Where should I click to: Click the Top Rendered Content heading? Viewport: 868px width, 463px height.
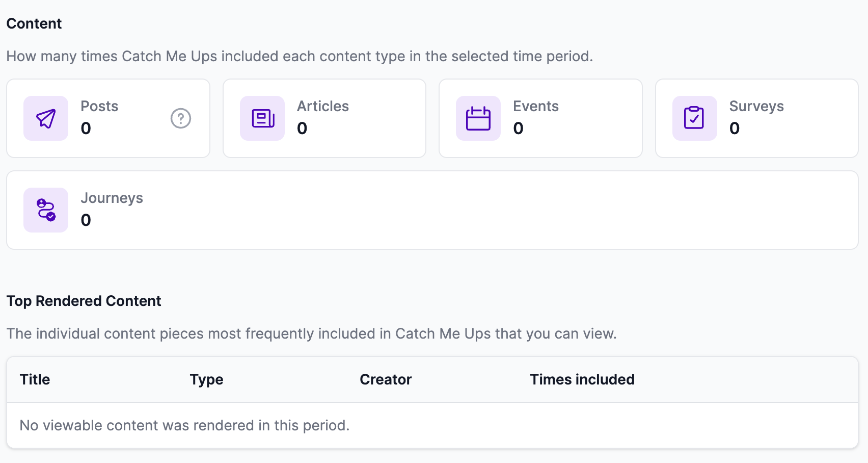click(84, 301)
